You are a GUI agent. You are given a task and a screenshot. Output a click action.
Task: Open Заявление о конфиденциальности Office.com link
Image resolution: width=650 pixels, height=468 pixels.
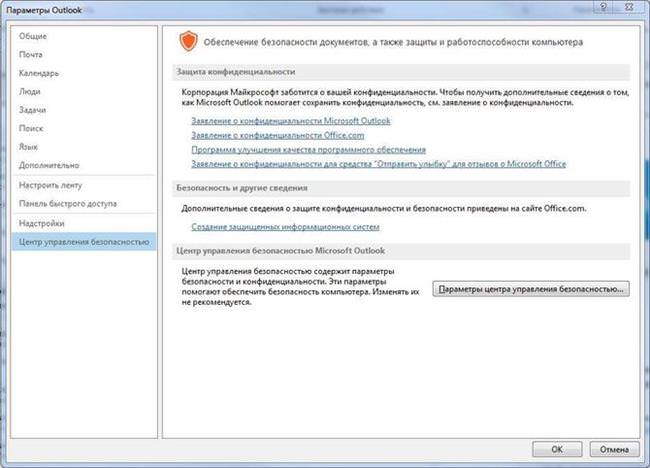click(x=277, y=136)
